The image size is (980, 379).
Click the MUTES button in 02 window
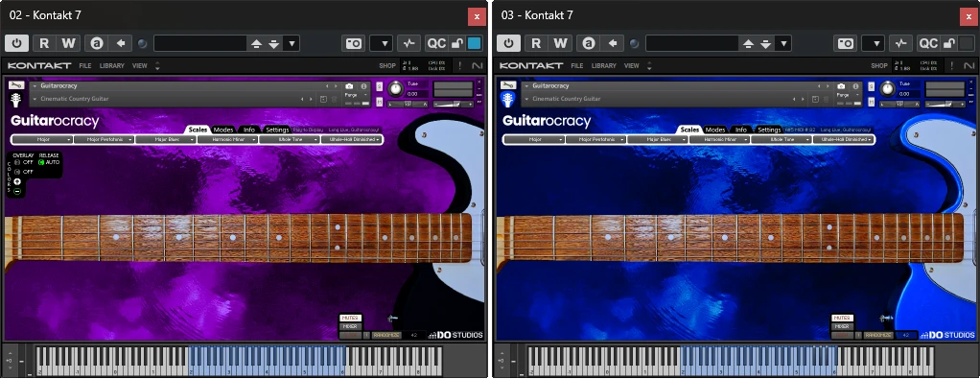[x=351, y=318]
